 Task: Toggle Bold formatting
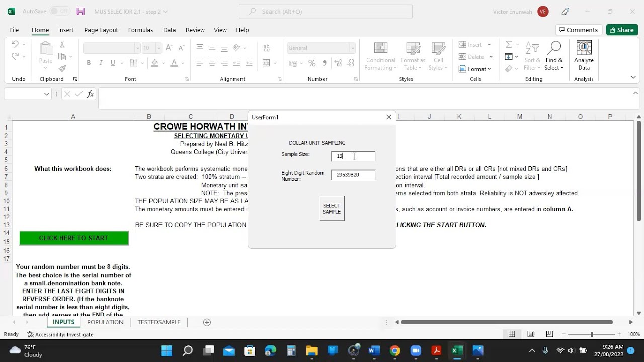click(x=89, y=63)
